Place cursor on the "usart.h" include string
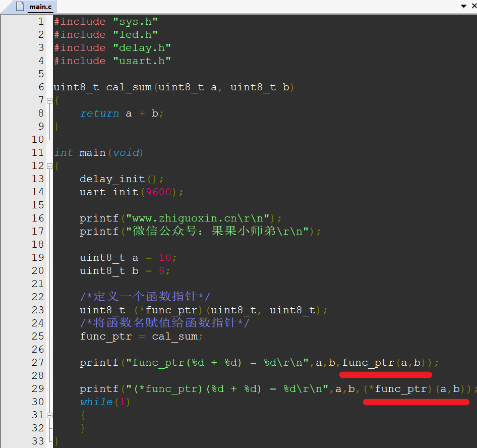The image size is (477, 448). click(x=142, y=61)
